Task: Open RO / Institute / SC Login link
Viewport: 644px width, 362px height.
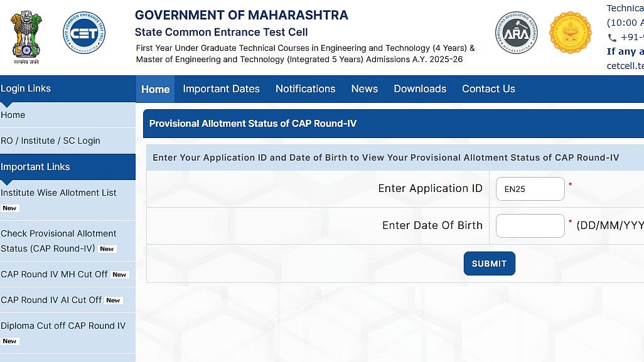Action: (x=50, y=141)
